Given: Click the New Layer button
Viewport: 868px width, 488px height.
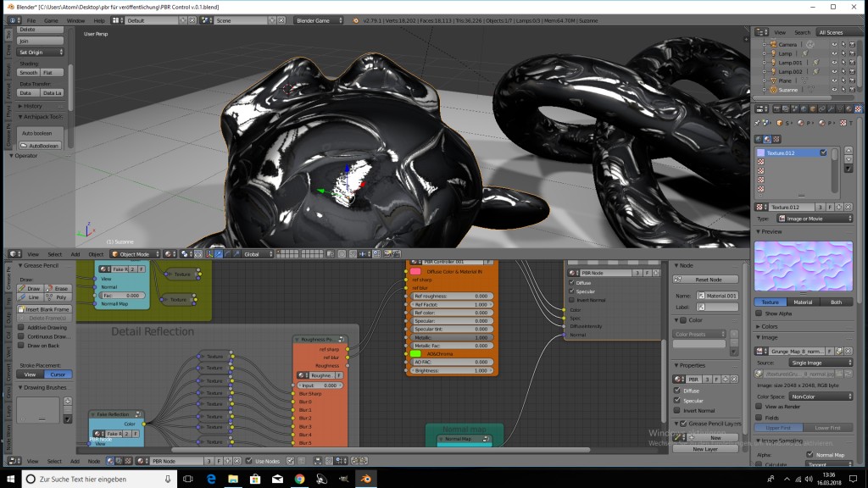Looking at the screenshot, I should pos(707,448).
